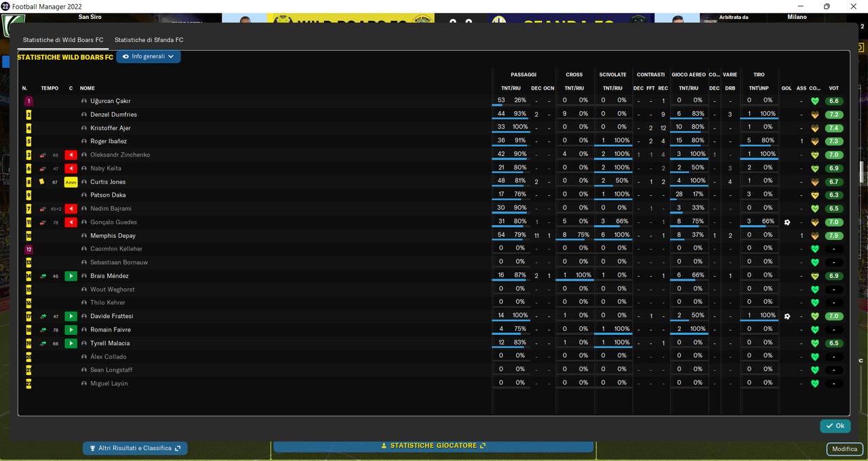Click Roger Ibañez's shots on target 80%

pyautogui.click(x=768, y=140)
